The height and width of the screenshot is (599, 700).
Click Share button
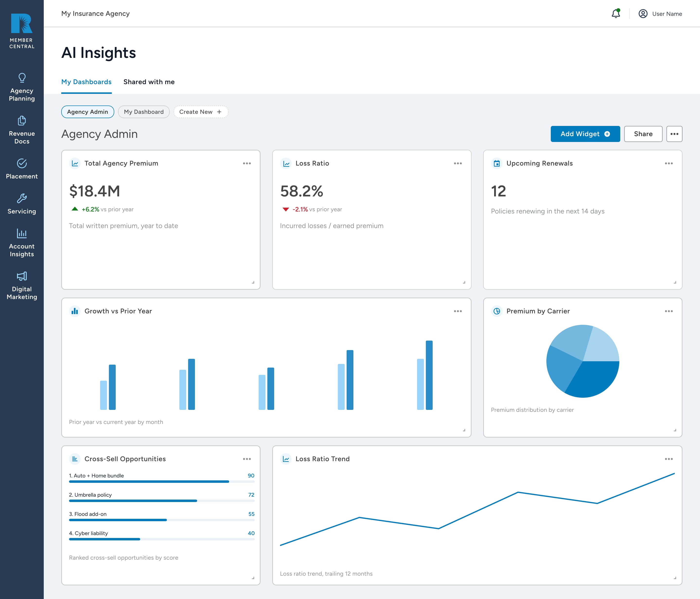pyautogui.click(x=643, y=134)
